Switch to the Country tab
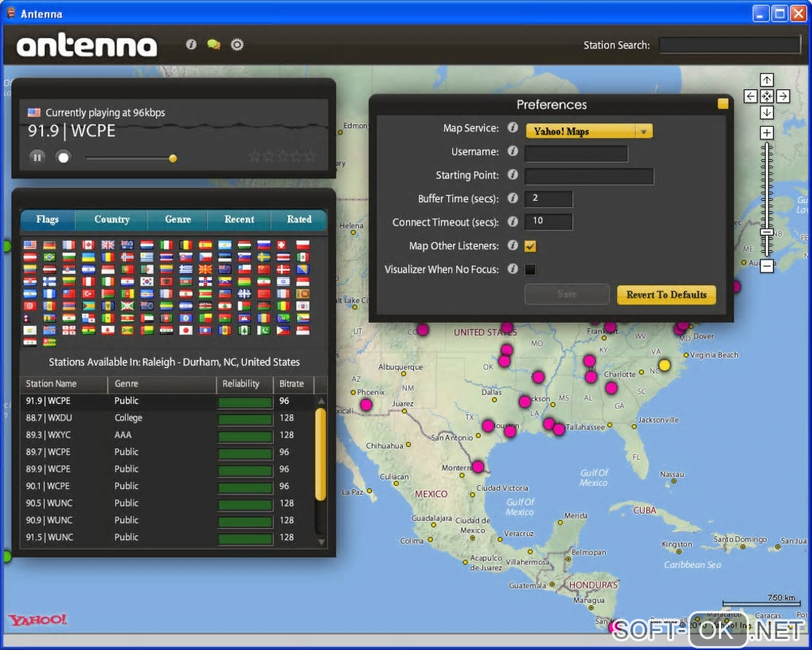The image size is (812, 650). click(112, 219)
